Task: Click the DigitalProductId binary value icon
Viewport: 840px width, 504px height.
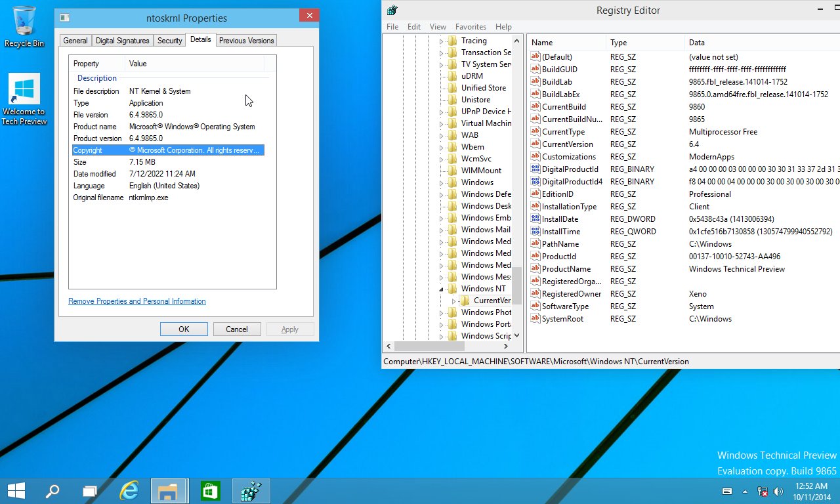Action: pos(535,169)
